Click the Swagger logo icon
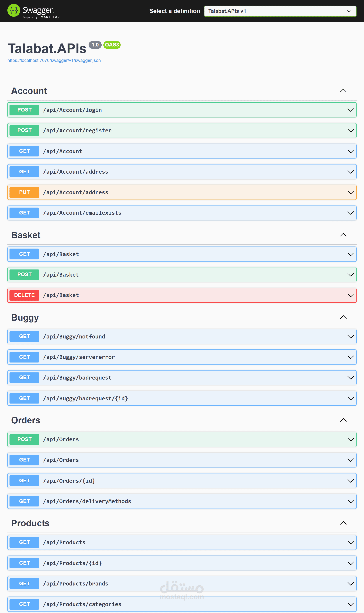Viewport: 364px width, 613px height. tap(14, 10)
